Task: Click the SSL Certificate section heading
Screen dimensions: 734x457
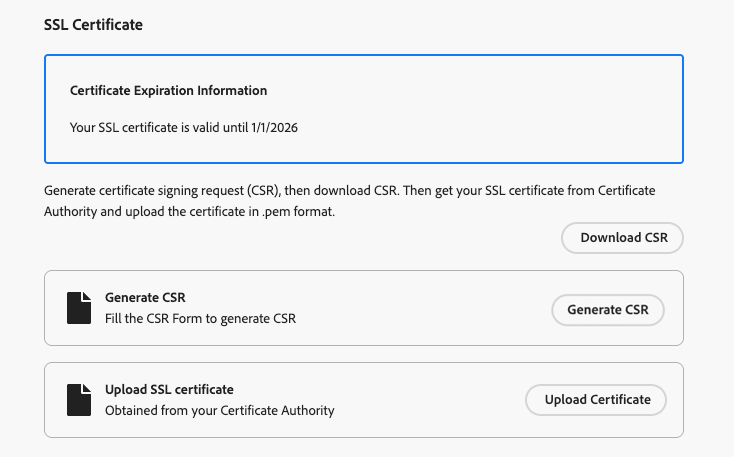Action: [93, 25]
